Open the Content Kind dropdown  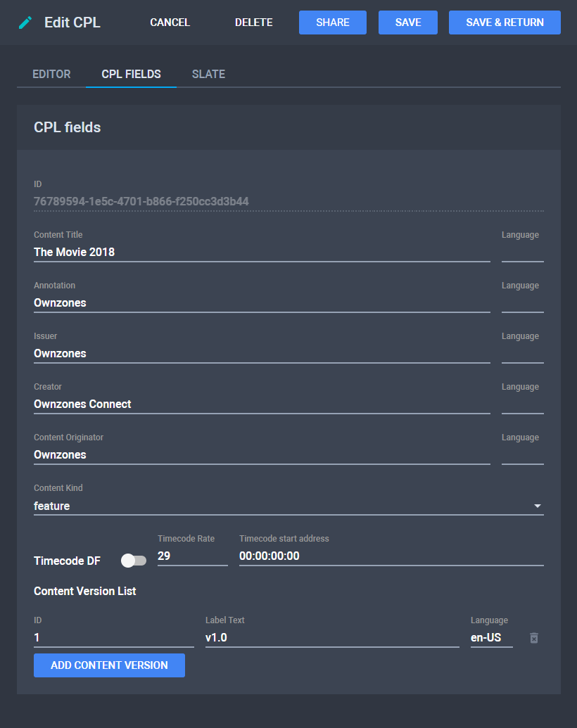point(288,506)
